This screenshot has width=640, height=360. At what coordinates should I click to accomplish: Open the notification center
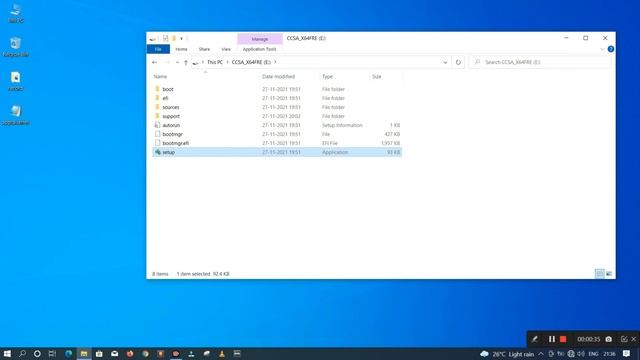627,353
